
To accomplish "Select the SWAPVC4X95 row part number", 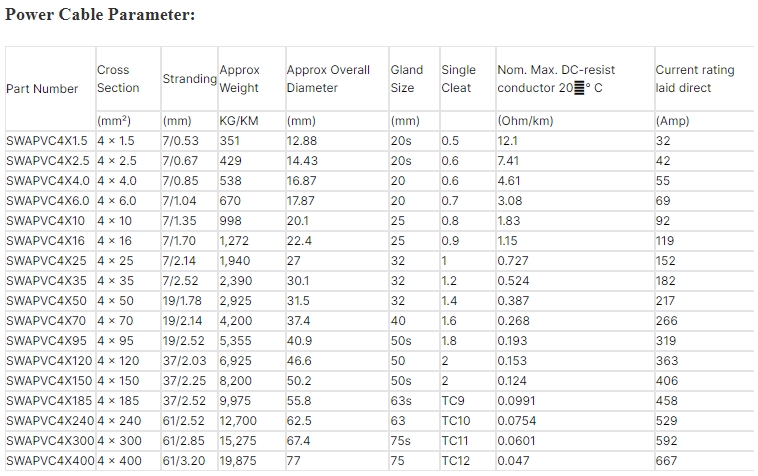I will pyautogui.click(x=46, y=341).
